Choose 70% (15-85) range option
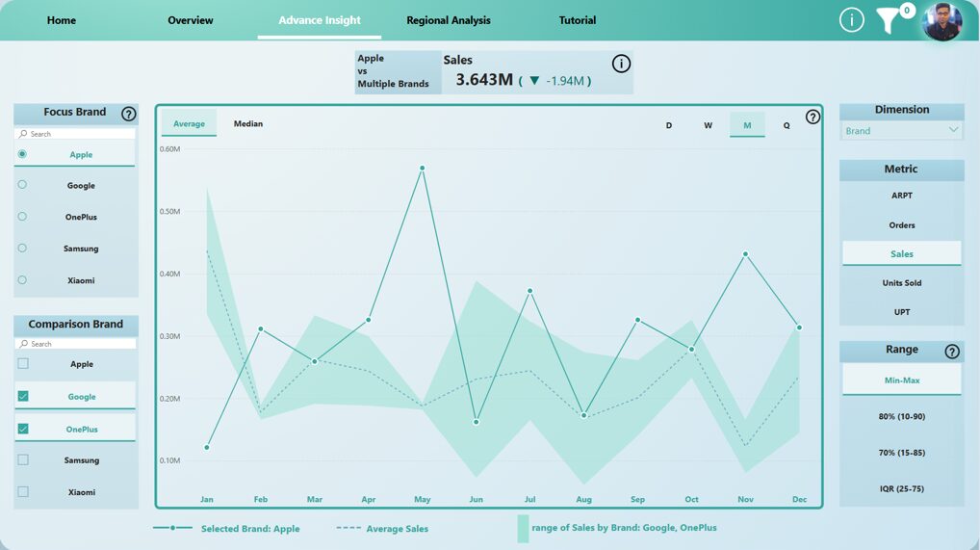 pos(902,453)
